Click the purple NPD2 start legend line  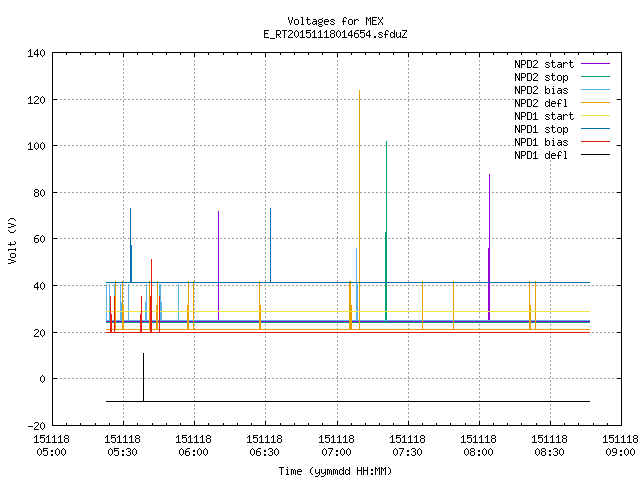[595, 64]
